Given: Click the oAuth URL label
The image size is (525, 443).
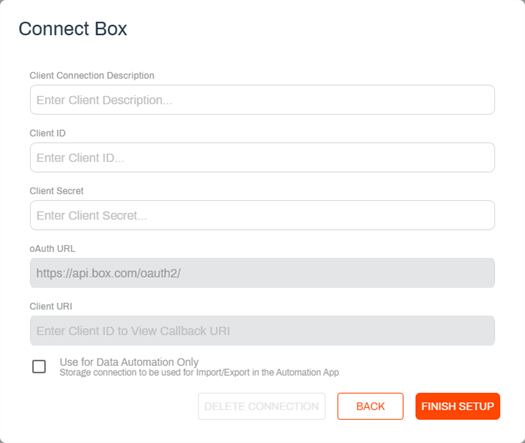Looking at the screenshot, I should click(52, 248).
